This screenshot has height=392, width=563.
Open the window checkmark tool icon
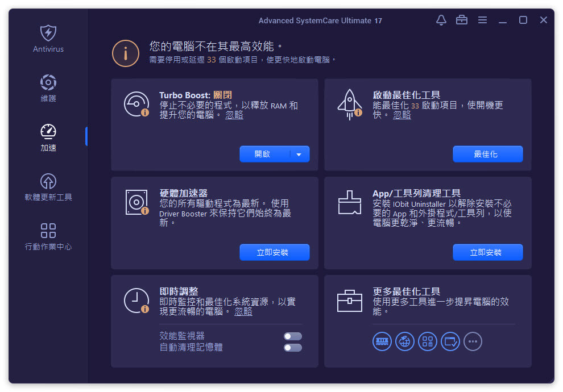(x=450, y=341)
